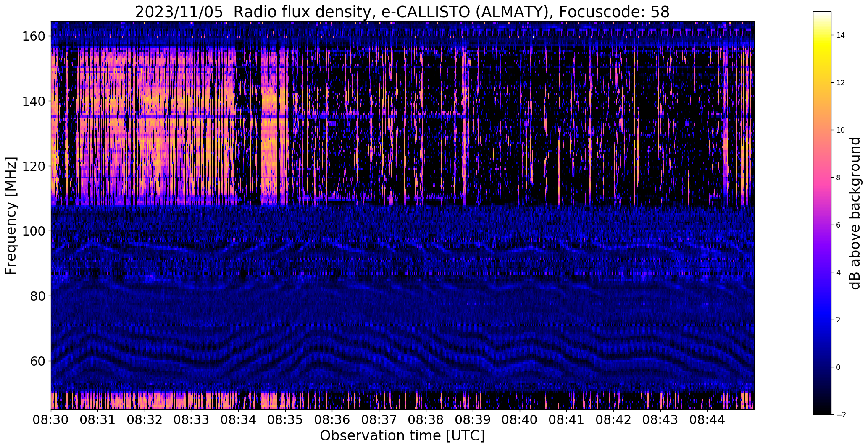Image resolution: width=868 pixels, height=448 pixels.
Task: Click the yellow colorbar band beside the 13 dB level
Action: click(822, 59)
